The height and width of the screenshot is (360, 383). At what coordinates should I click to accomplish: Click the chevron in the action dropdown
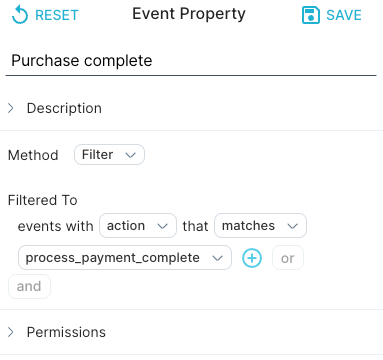[x=162, y=226]
